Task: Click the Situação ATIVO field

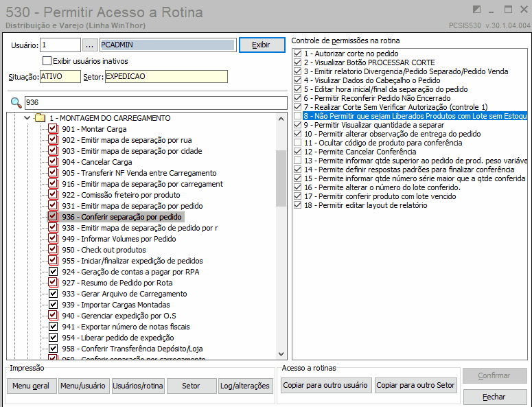Action: point(60,77)
